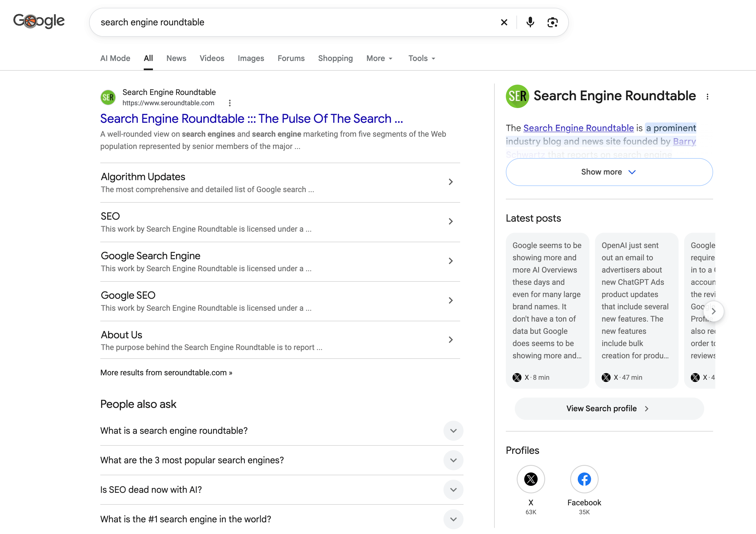Switch to AI Mode tab

pyautogui.click(x=115, y=58)
